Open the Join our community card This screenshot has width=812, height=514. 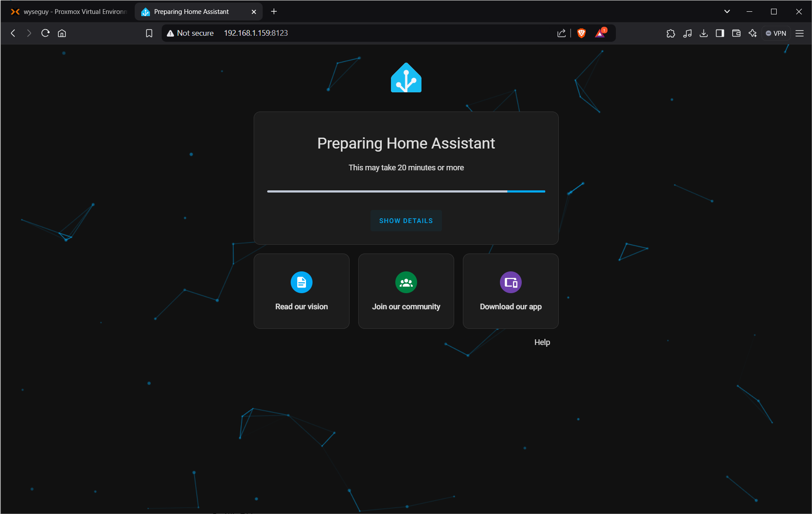406,291
